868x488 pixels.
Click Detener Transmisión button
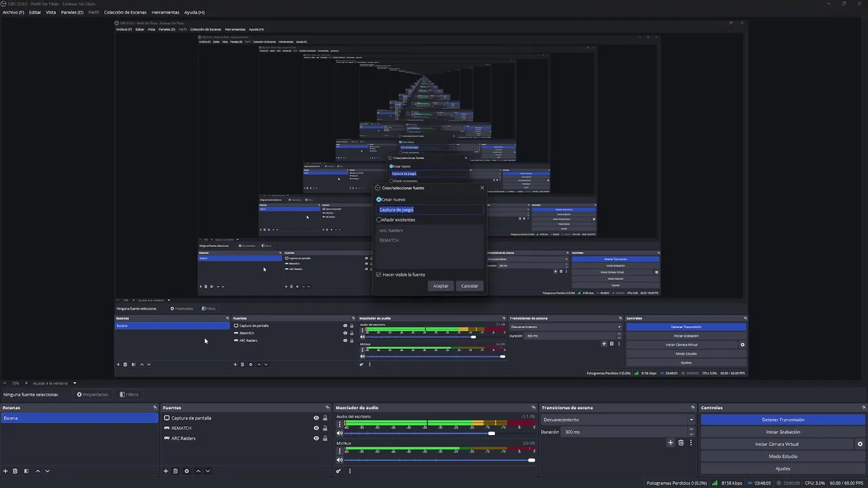pos(783,420)
